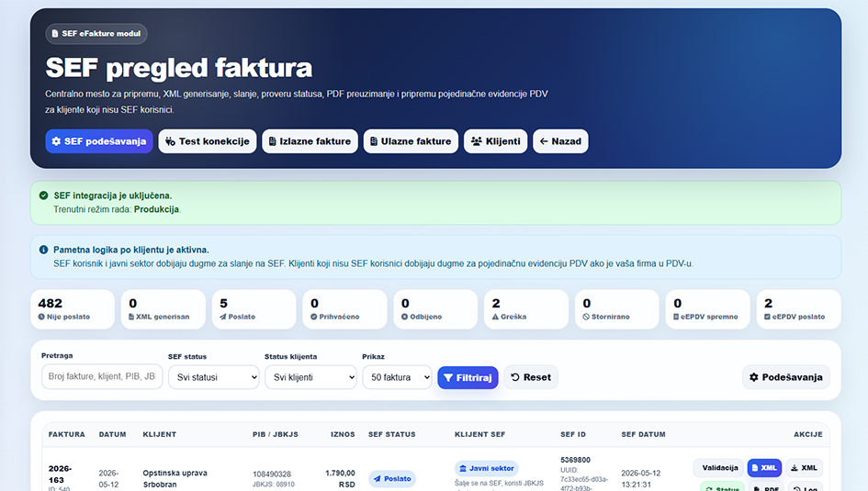Click the warning triangle icon beside Greška
This screenshot has height=491, width=868.
[x=495, y=317]
